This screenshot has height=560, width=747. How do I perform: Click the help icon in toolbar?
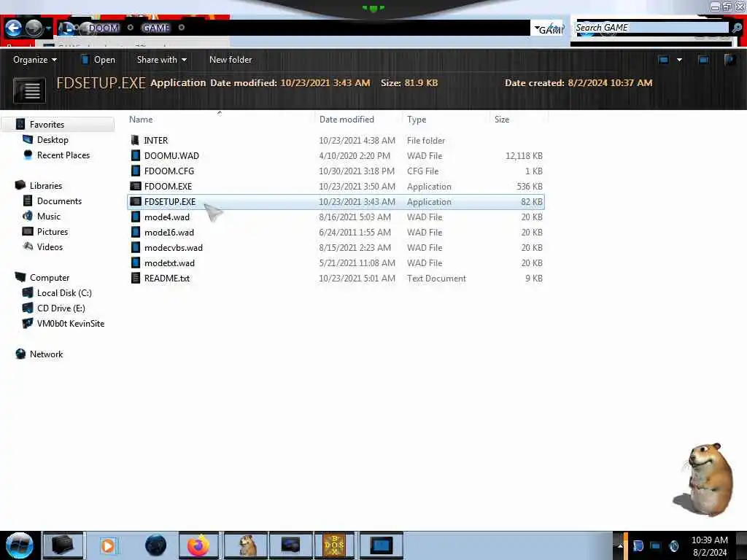(729, 60)
